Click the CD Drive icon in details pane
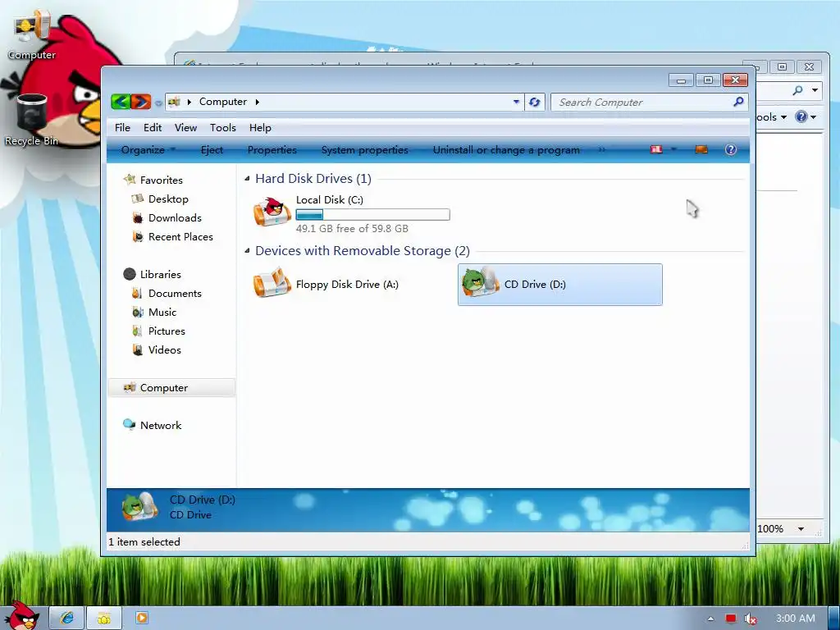This screenshot has height=630, width=840. pos(139,507)
